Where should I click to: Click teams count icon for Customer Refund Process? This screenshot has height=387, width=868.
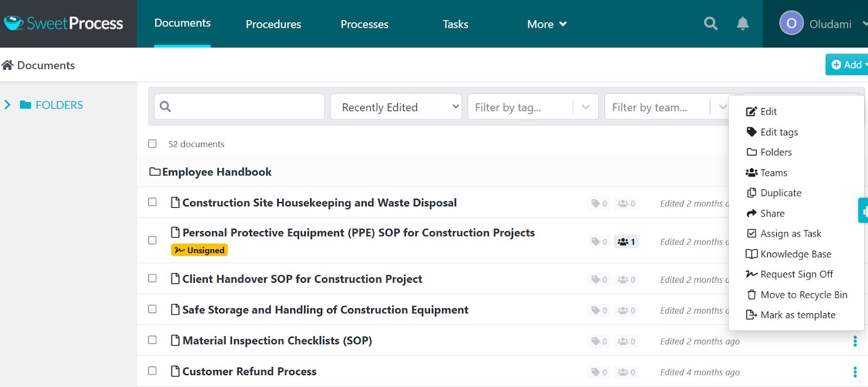627,372
